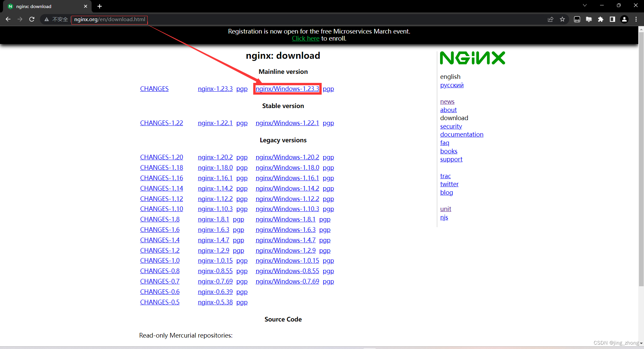Open the extensions puzzle icon
This screenshot has height=349, width=644.
coord(600,19)
